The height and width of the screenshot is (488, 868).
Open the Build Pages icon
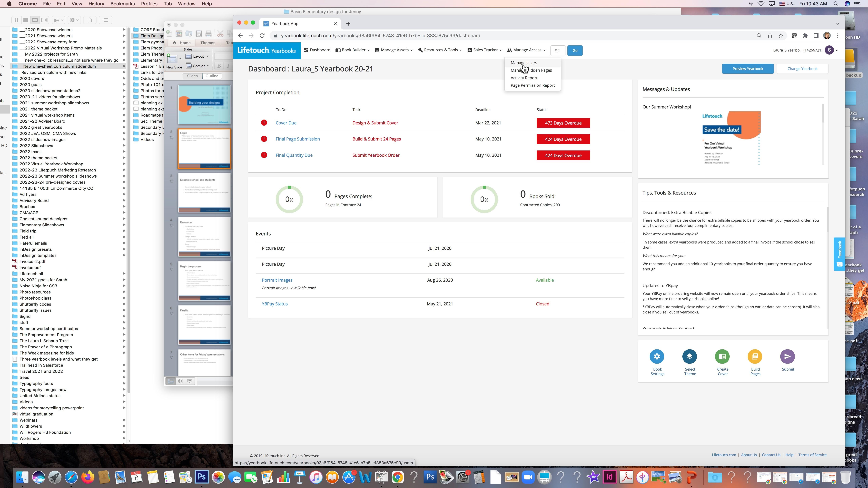(755, 356)
